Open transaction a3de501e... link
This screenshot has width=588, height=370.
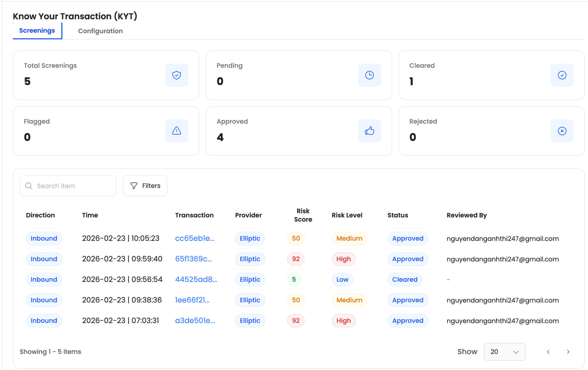[x=195, y=321]
